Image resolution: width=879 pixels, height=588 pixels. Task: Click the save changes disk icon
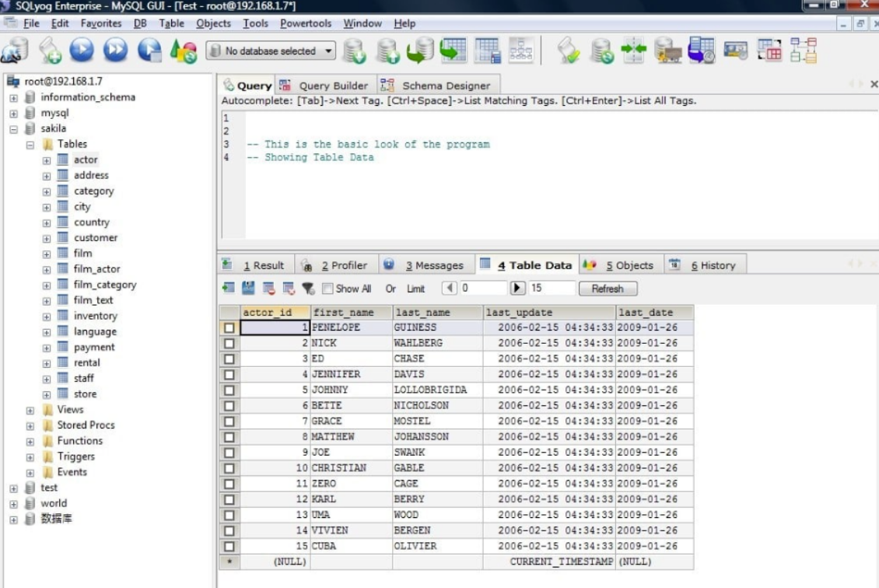(248, 289)
